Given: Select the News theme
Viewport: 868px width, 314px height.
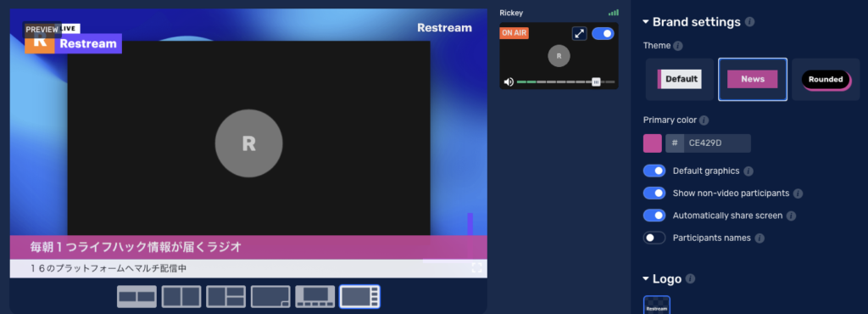Looking at the screenshot, I should coord(753,79).
